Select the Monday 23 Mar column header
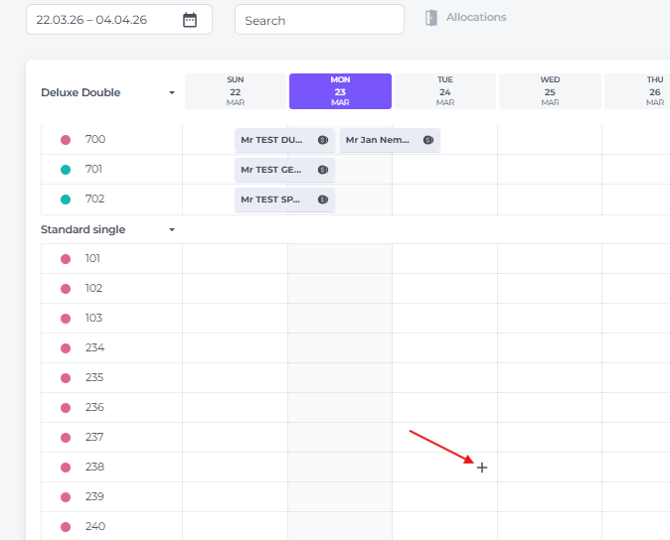670x540 pixels. (x=340, y=91)
